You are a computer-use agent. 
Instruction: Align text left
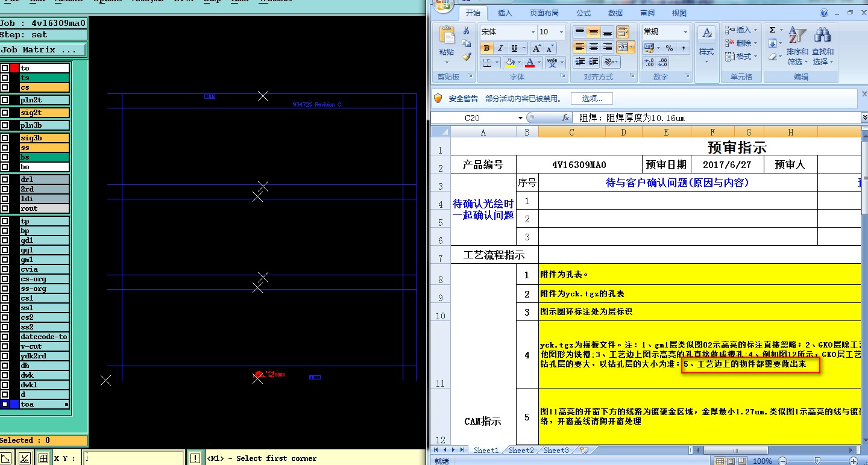click(x=580, y=47)
